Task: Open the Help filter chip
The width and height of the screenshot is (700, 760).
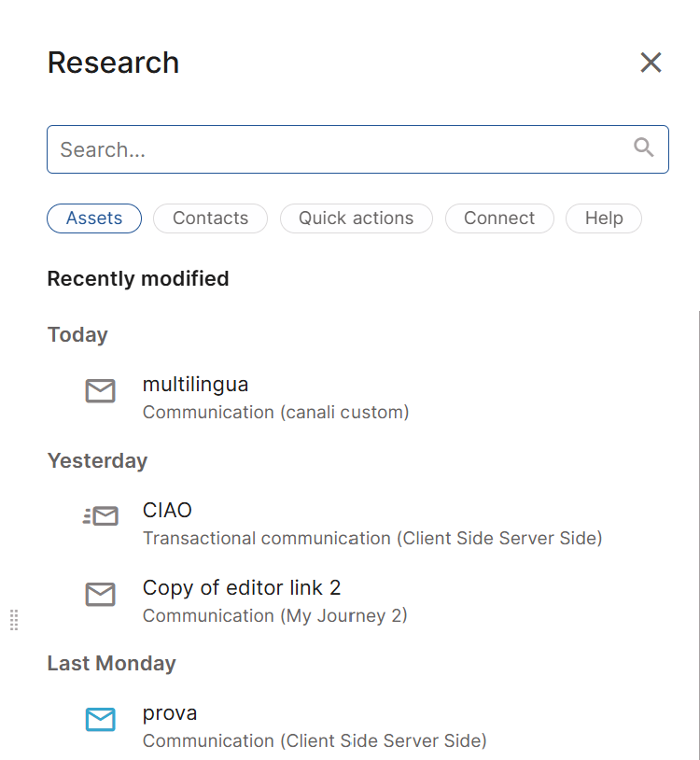Action: [x=604, y=218]
